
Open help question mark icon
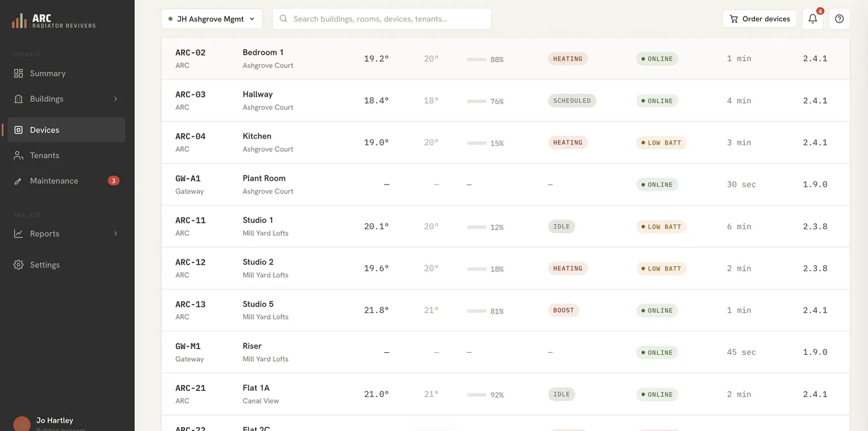click(x=839, y=19)
